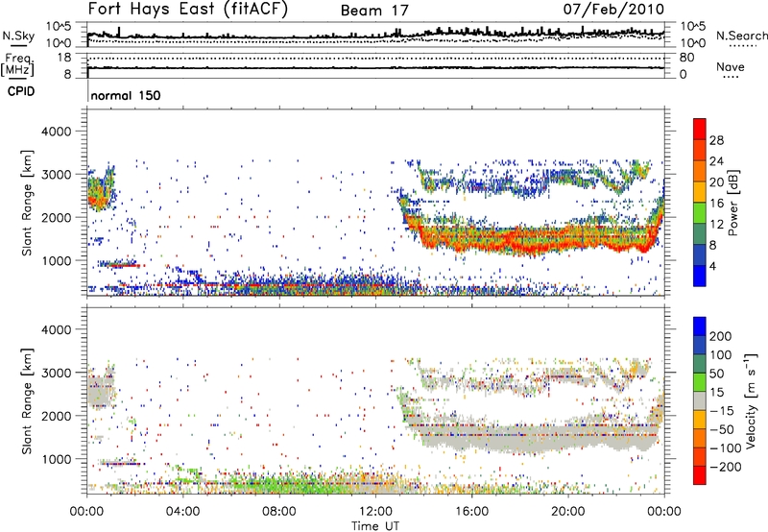Click the 'N.Sky' legend label
Screen dimensions: 768x532
point(18,36)
